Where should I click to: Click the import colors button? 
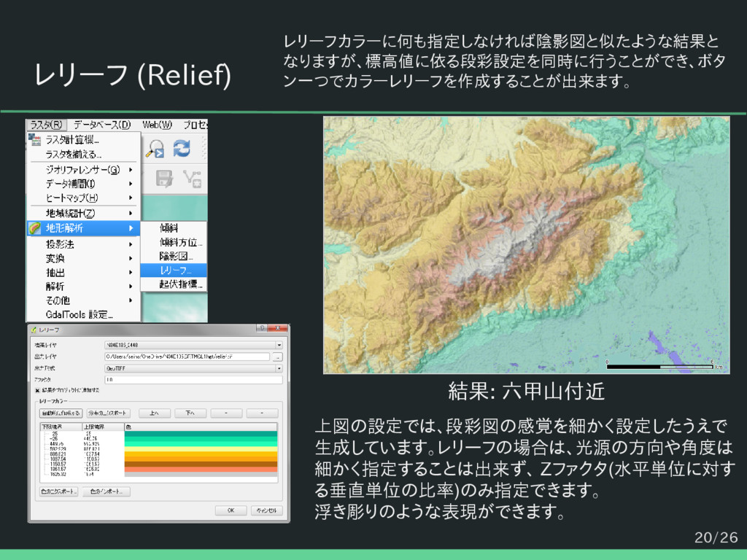pyautogui.click(x=107, y=491)
